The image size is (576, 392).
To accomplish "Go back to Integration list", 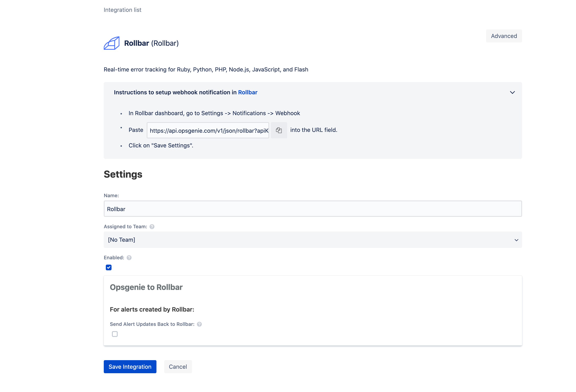I will (x=122, y=10).
